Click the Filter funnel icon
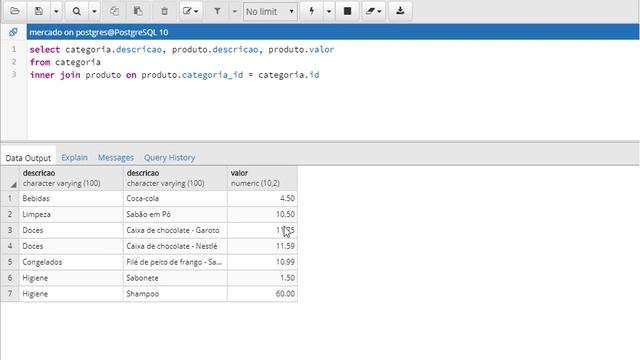 (x=217, y=11)
